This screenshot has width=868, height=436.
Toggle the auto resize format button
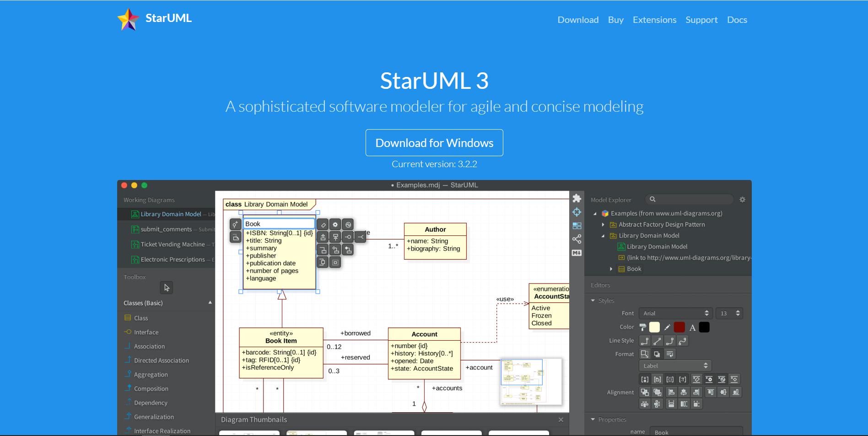click(644, 354)
